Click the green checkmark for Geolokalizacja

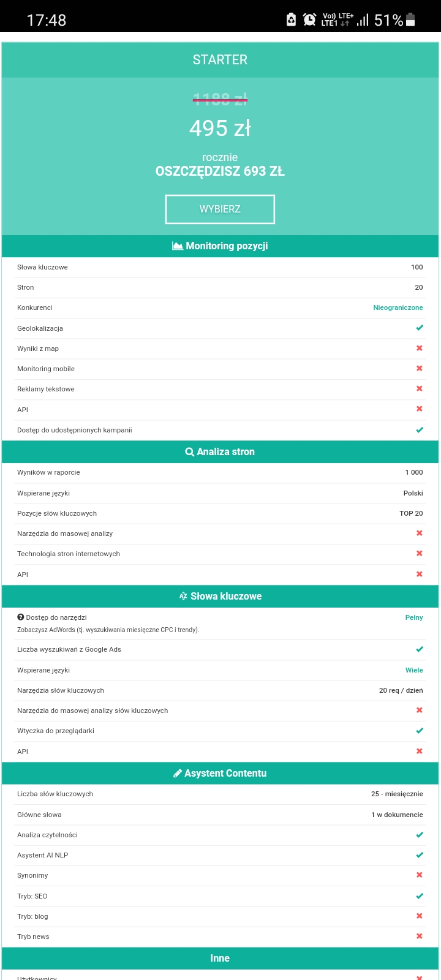click(420, 328)
